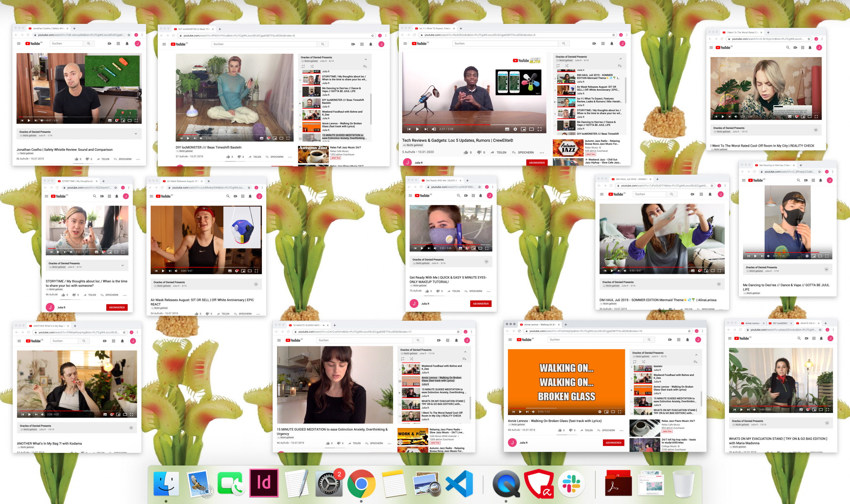850x504 pixels.
Task: Click search magnifier in Worst Rated Cool-Off window
Action: pos(788,47)
